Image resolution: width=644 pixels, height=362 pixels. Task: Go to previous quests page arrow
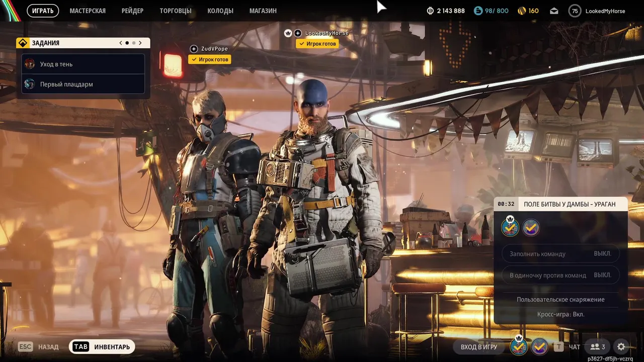(121, 43)
